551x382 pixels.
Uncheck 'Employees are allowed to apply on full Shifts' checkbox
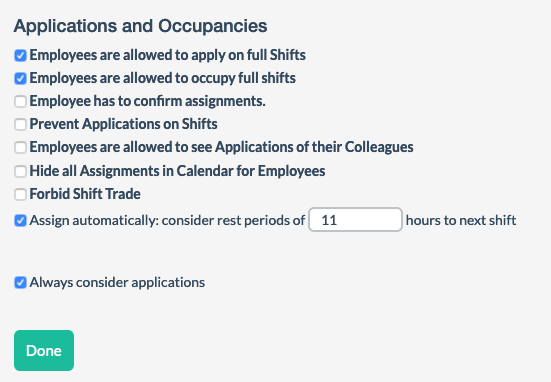point(20,56)
